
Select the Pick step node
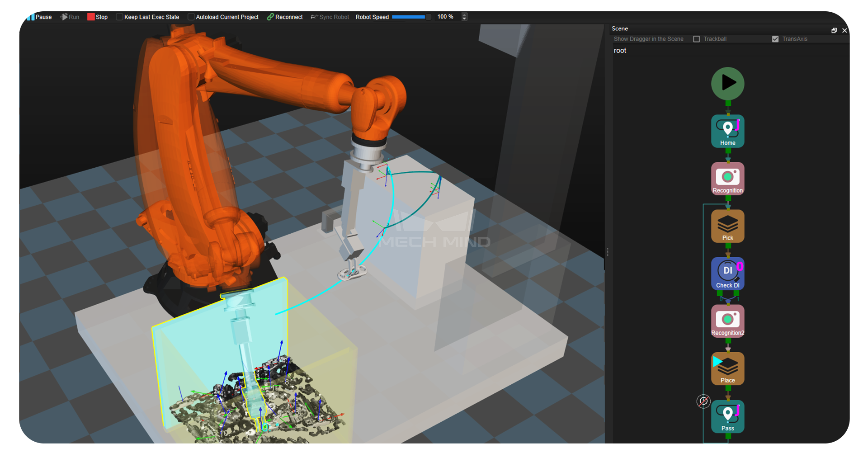tap(727, 226)
